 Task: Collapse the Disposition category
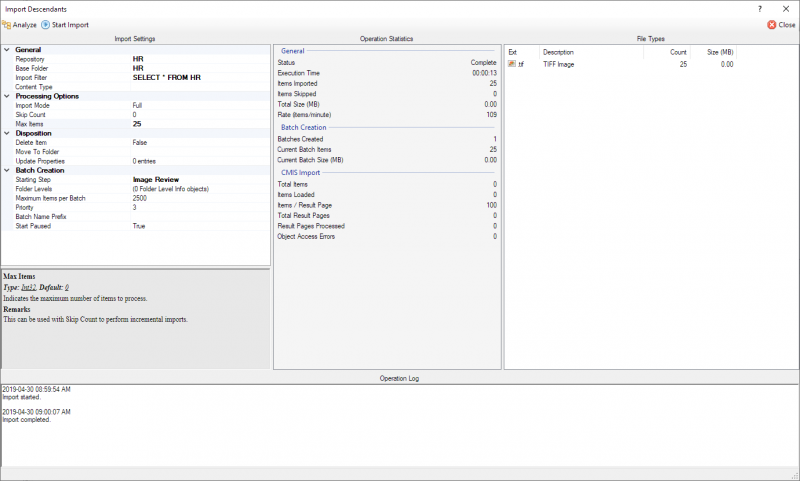[7, 133]
